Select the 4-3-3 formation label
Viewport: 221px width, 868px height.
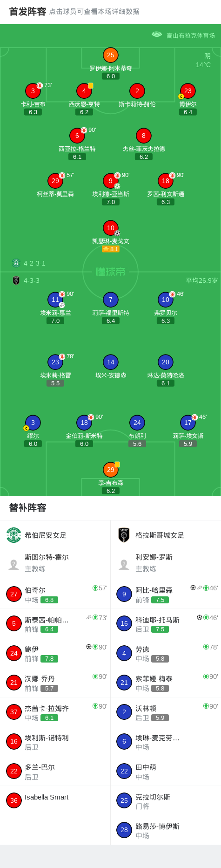[32, 280]
